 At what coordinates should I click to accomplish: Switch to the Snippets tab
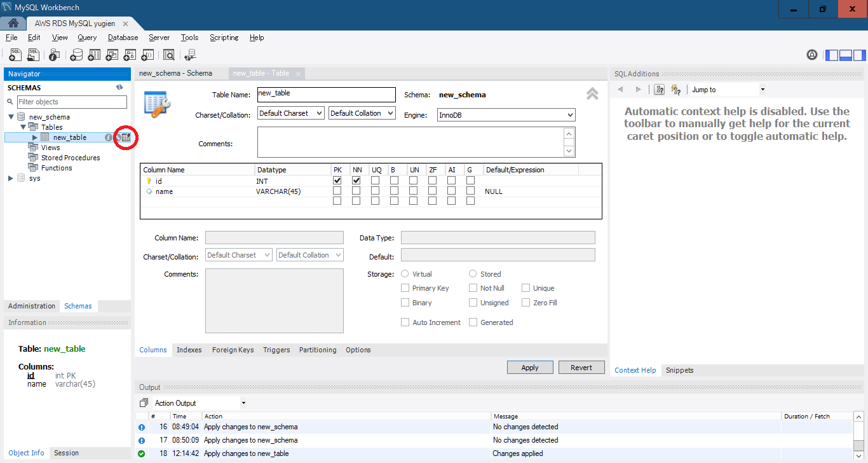coord(679,370)
